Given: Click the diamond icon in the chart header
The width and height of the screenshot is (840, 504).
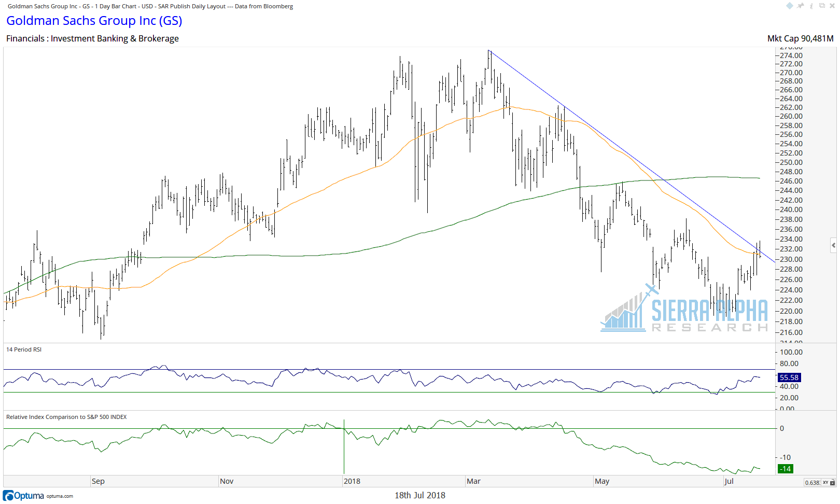Looking at the screenshot, I should click(790, 6).
